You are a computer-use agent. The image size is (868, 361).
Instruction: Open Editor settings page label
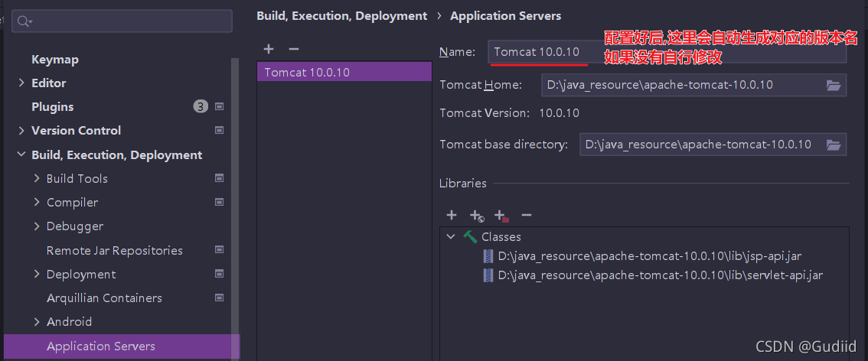49,83
